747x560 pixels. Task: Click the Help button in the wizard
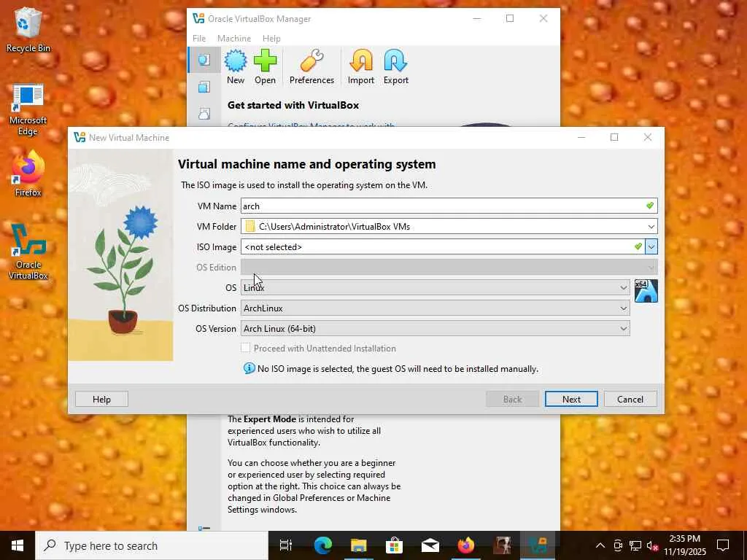[101, 399]
